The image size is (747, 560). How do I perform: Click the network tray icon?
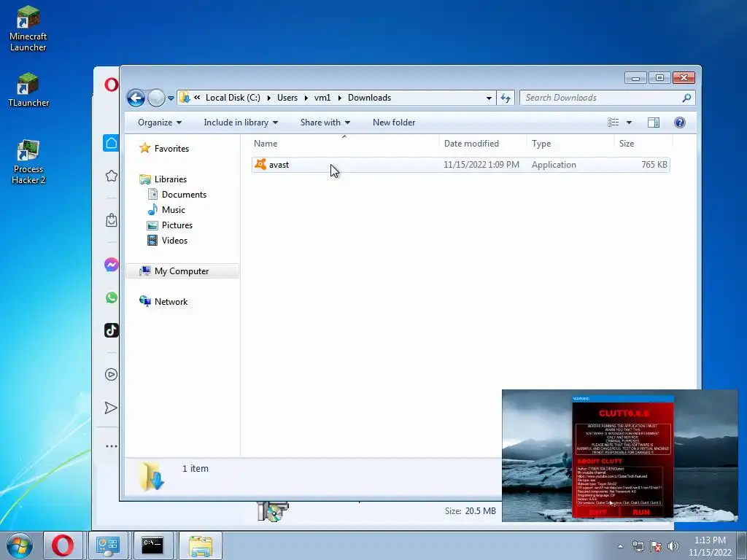[x=638, y=546]
